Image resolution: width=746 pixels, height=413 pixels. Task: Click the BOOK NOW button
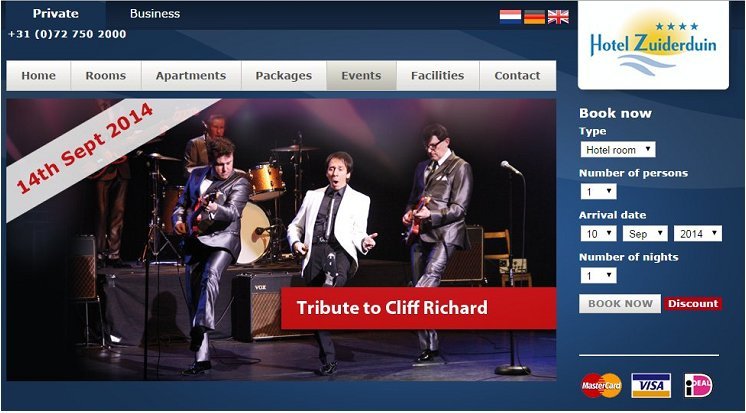coord(620,304)
